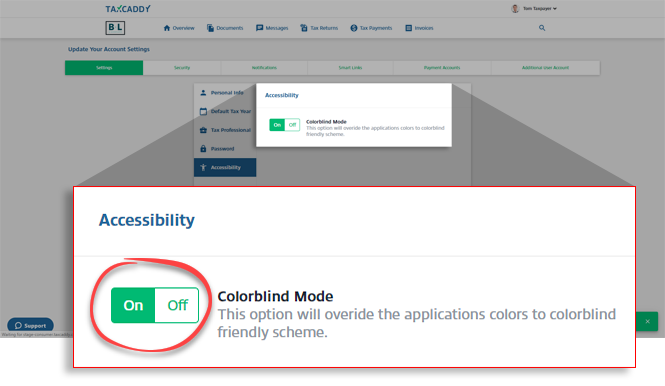Open the Documents section
665x386 pixels.
(225, 28)
